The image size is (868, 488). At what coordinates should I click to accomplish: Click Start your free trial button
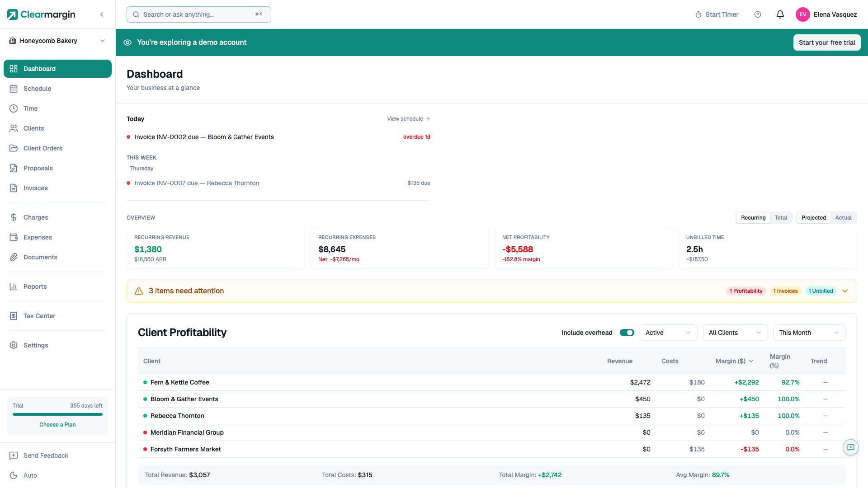point(826,42)
